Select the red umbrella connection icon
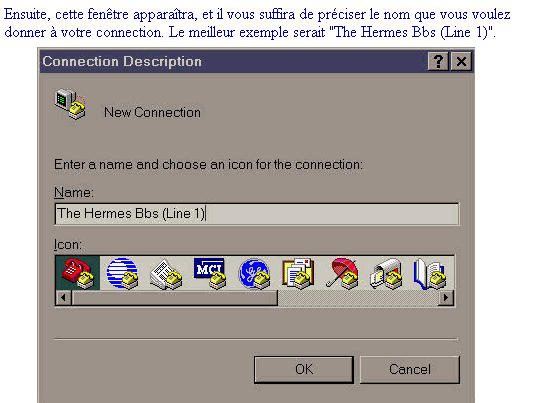Viewport: 557px width, 403px height. tap(342, 273)
